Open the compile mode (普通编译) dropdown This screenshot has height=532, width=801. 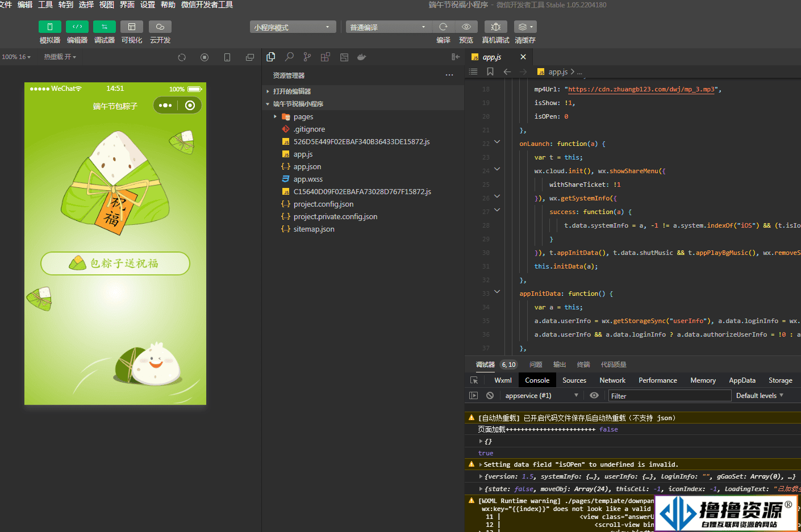point(389,27)
